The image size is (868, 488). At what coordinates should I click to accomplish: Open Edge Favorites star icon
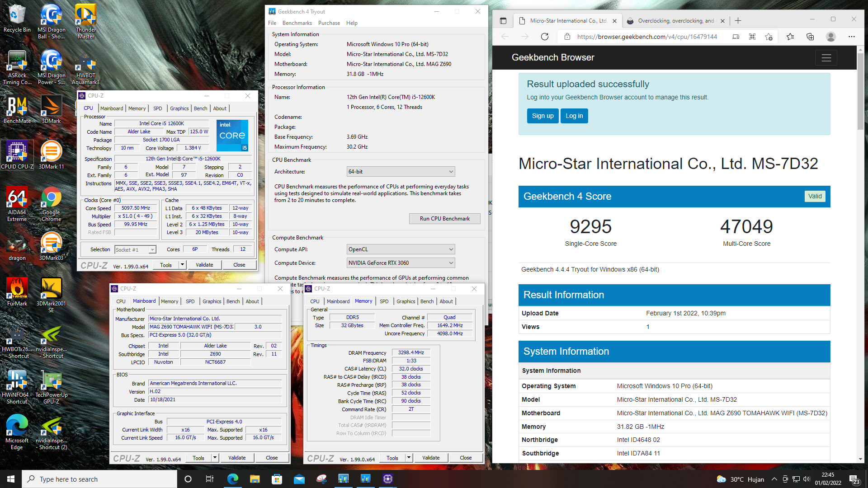[790, 37]
